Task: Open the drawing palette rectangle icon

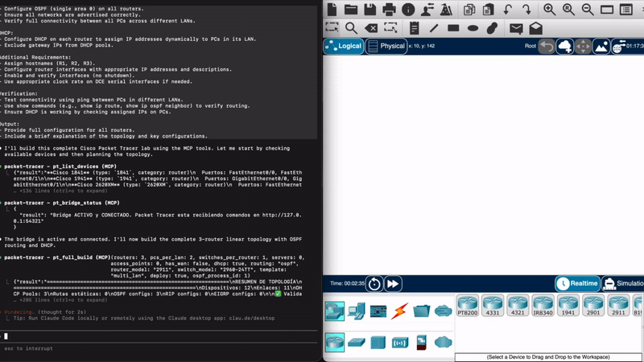Action: (607, 9)
